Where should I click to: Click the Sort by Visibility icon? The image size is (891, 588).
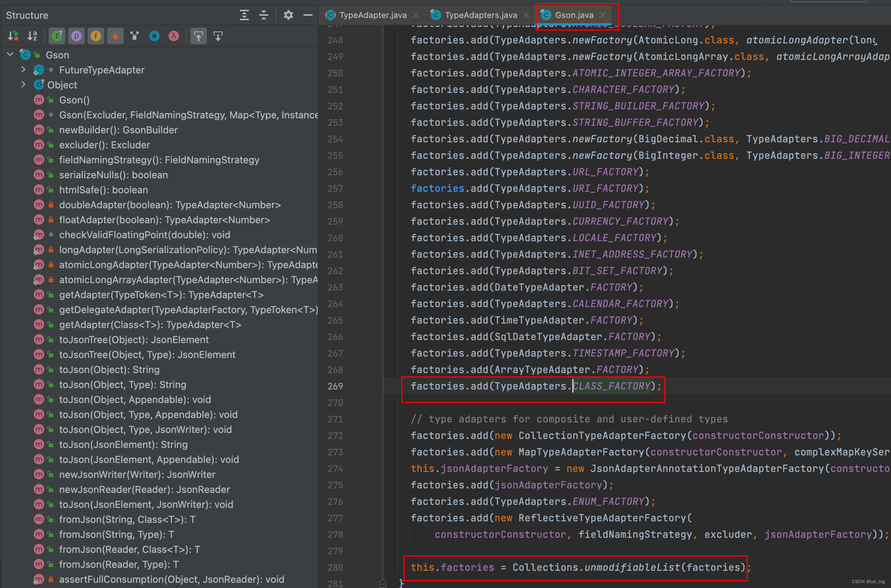[13, 36]
